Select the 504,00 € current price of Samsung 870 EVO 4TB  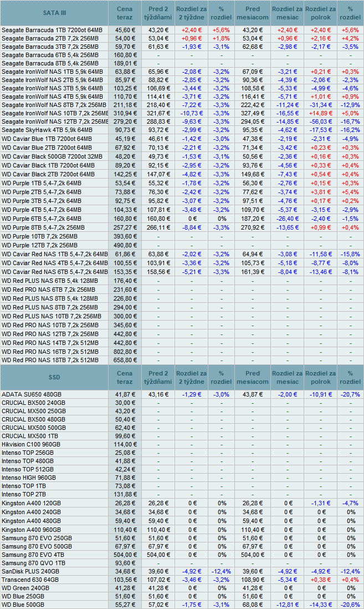click(x=125, y=555)
